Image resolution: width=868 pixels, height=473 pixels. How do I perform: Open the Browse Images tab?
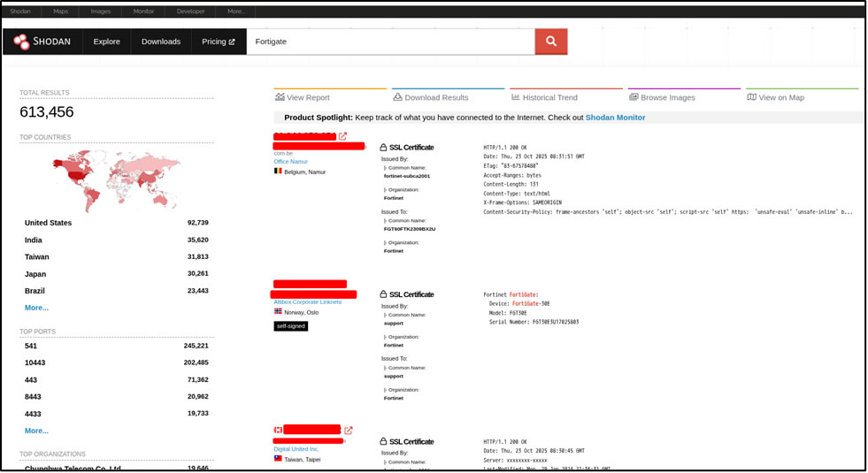(x=684, y=97)
